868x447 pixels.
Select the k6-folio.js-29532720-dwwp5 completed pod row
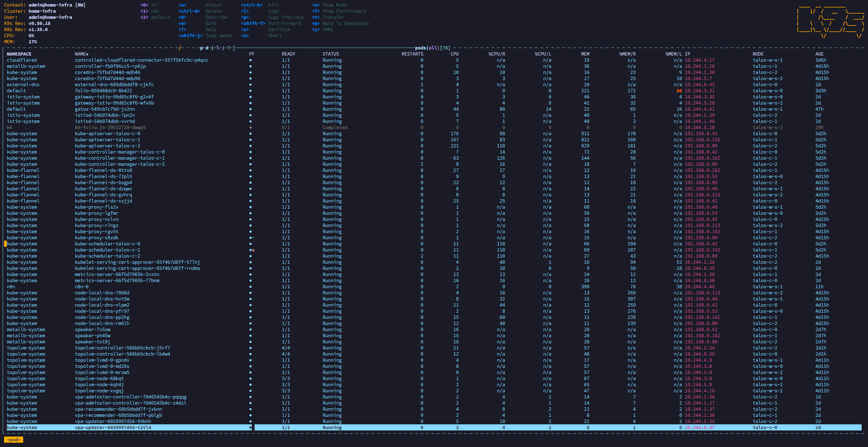pos(434,127)
